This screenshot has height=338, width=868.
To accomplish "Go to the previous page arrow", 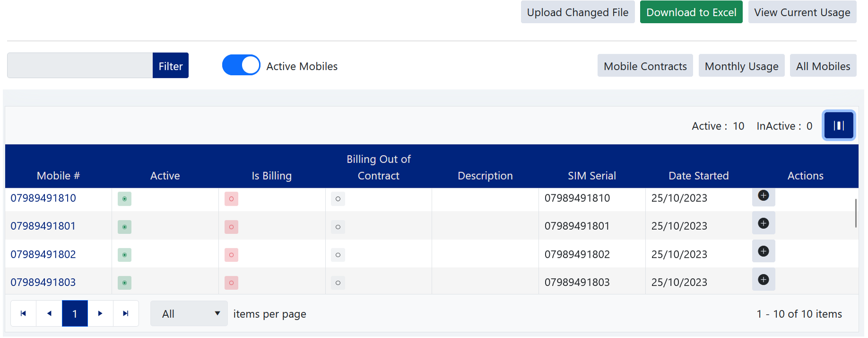I will [49, 313].
